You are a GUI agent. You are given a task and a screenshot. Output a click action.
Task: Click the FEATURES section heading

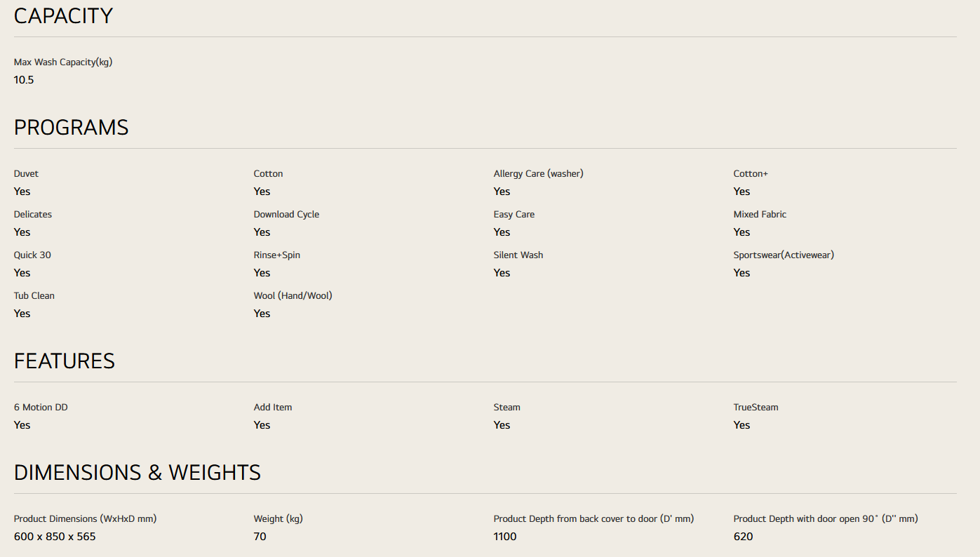click(x=65, y=361)
